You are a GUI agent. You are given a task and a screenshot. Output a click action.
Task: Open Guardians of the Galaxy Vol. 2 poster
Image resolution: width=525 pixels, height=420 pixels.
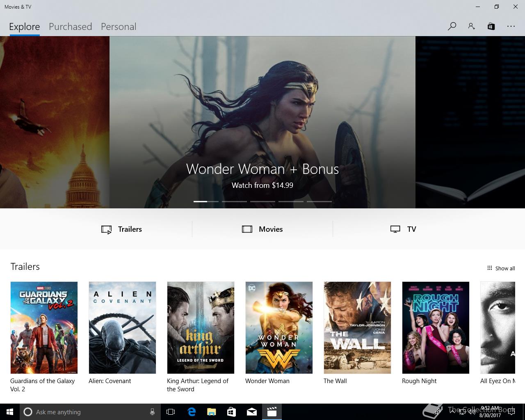44,328
